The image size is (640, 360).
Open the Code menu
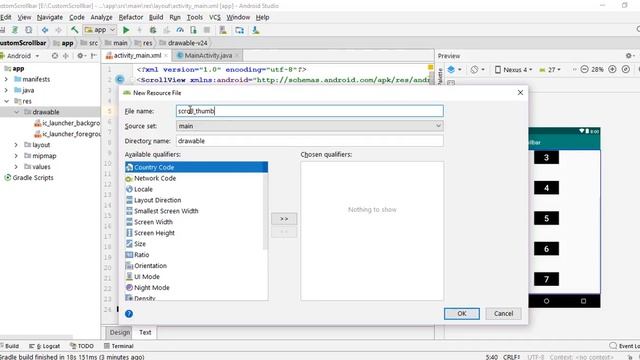(77, 17)
